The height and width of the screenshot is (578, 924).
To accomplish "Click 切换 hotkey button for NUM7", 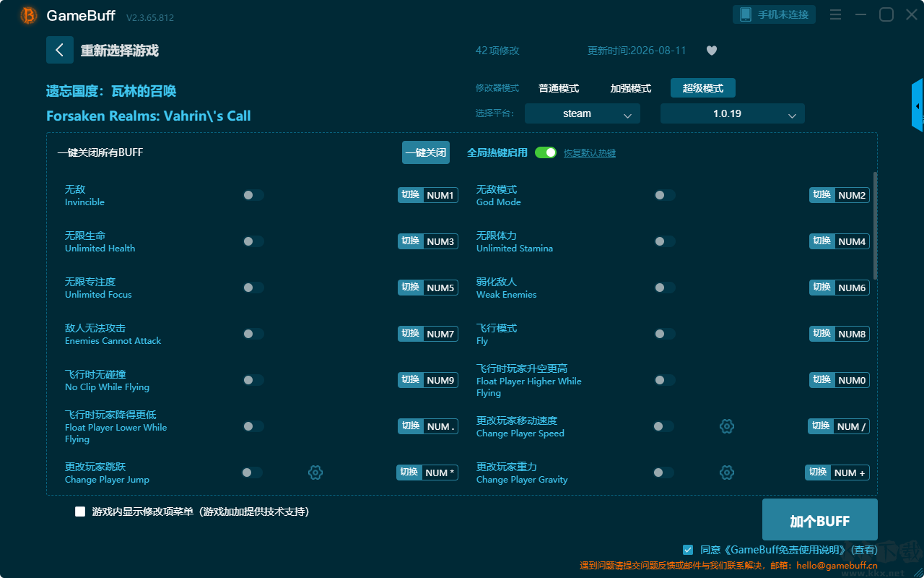I will coord(411,334).
